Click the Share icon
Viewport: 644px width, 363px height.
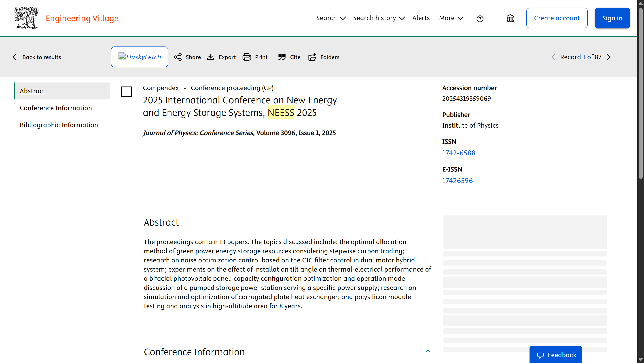click(178, 57)
